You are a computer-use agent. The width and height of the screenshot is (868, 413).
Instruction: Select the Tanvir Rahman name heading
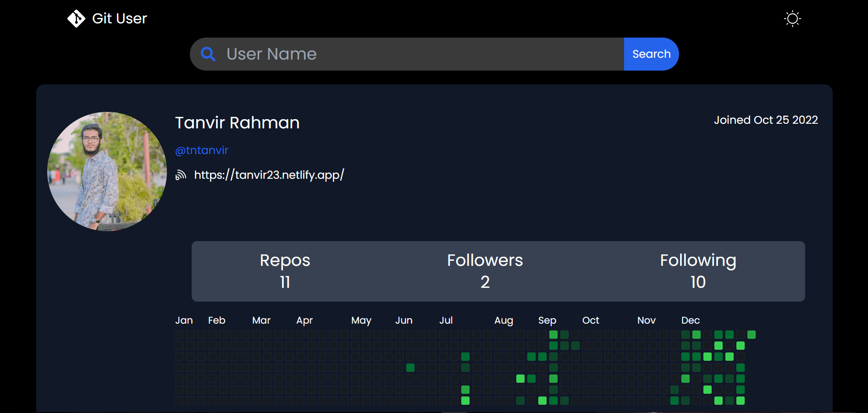click(238, 123)
